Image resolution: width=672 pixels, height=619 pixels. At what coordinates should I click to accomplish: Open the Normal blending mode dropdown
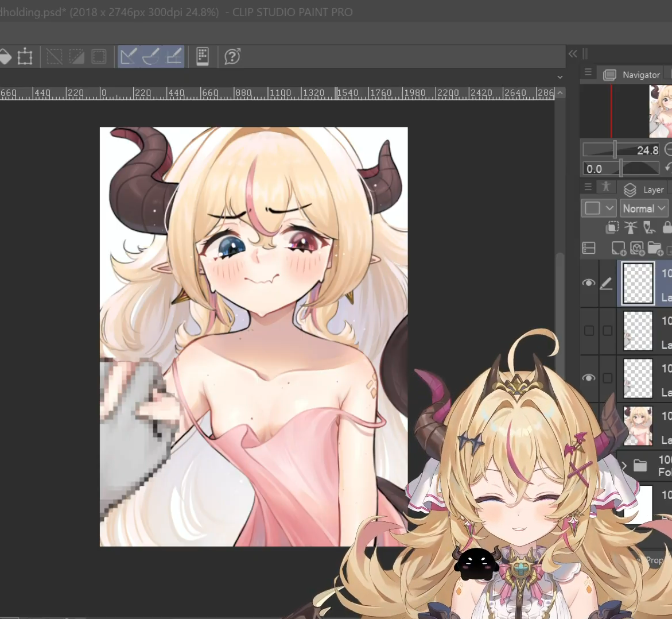(x=644, y=208)
